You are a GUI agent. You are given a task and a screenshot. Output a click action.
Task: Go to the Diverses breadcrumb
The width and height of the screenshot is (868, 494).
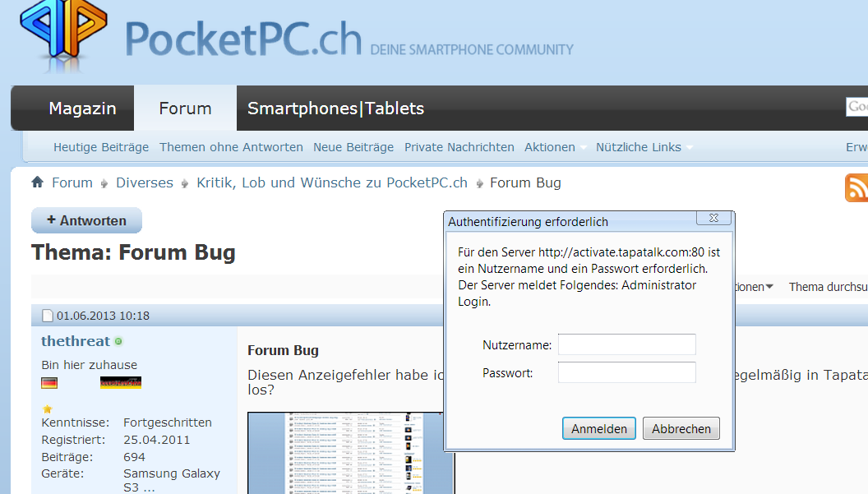pos(145,182)
